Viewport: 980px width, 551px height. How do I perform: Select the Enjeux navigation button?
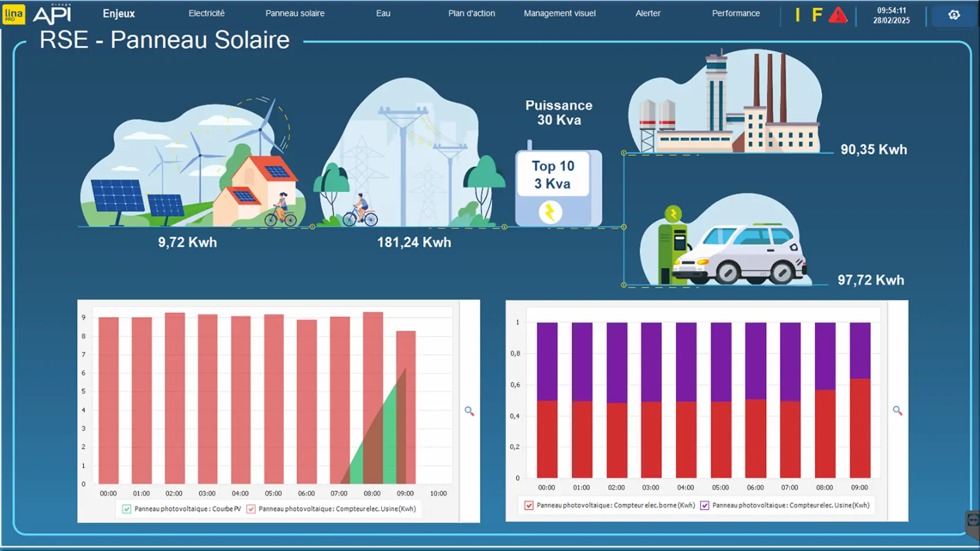coord(119,13)
